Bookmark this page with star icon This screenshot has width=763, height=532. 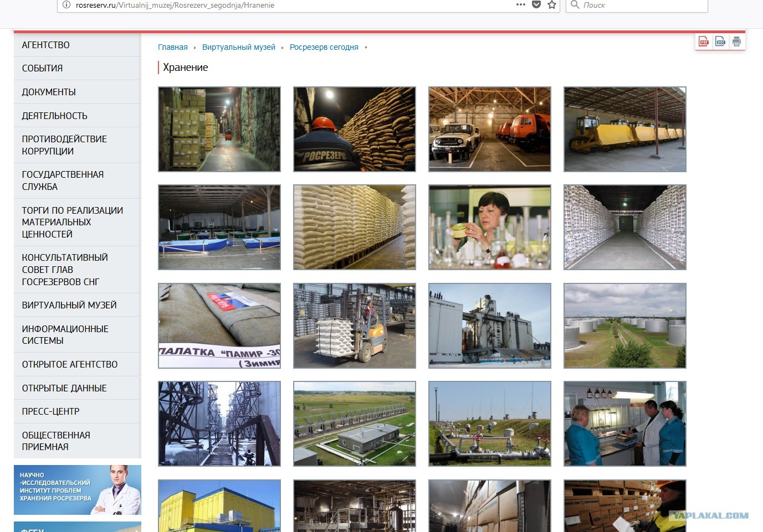click(x=552, y=5)
